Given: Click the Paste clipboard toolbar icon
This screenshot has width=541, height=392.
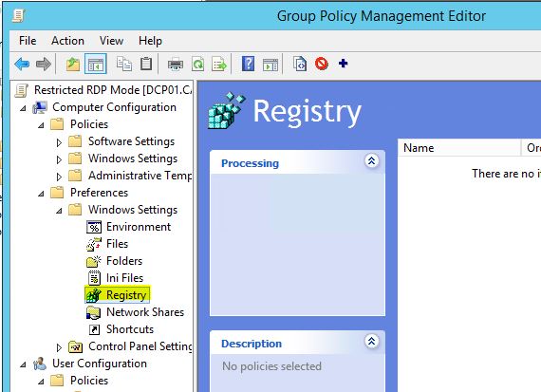Looking at the screenshot, I should tap(146, 64).
